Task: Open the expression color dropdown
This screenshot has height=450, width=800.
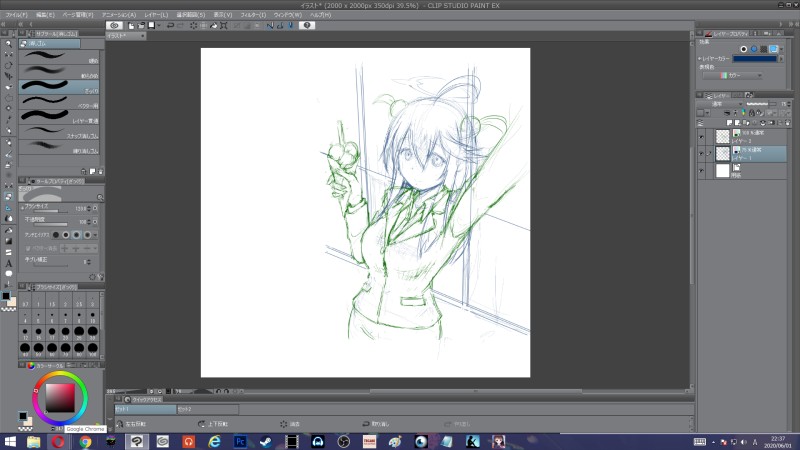Action: coord(732,76)
